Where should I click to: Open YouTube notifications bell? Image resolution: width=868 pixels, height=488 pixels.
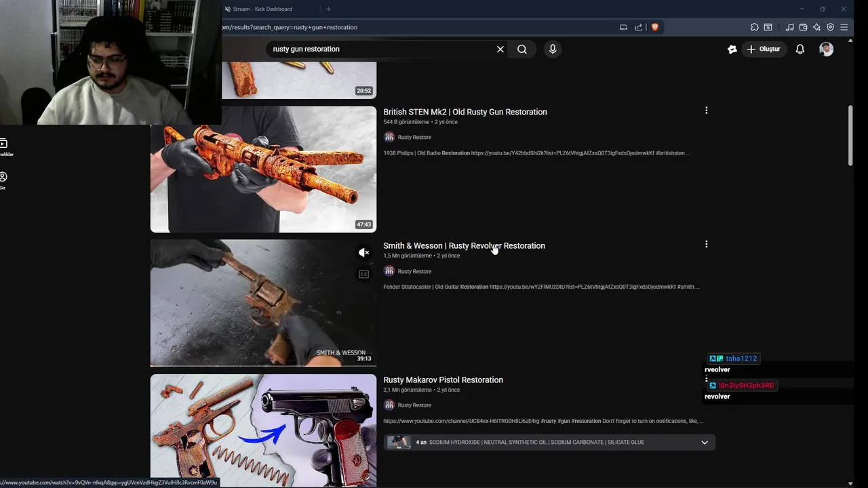800,49
